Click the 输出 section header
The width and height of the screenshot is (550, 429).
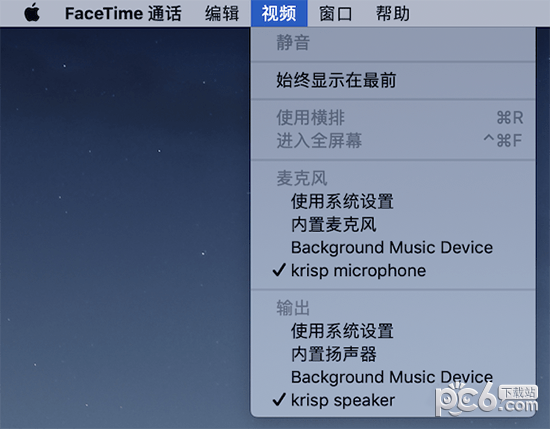(293, 308)
